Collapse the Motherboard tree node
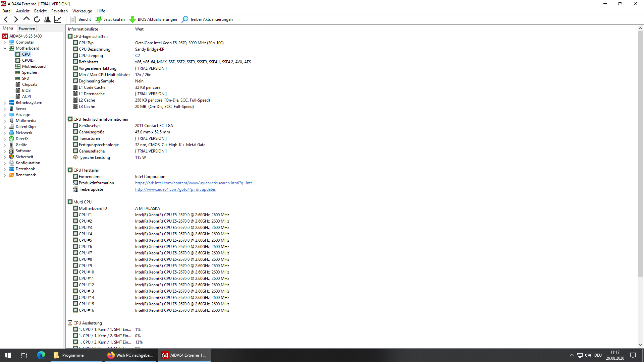 (x=5, y=48)
